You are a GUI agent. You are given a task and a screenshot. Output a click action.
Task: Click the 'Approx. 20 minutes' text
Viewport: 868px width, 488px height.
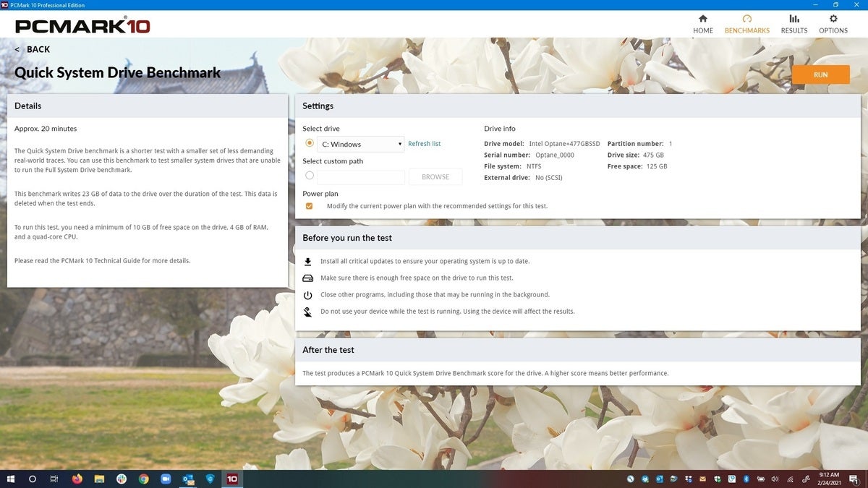(x=46, y=129)
